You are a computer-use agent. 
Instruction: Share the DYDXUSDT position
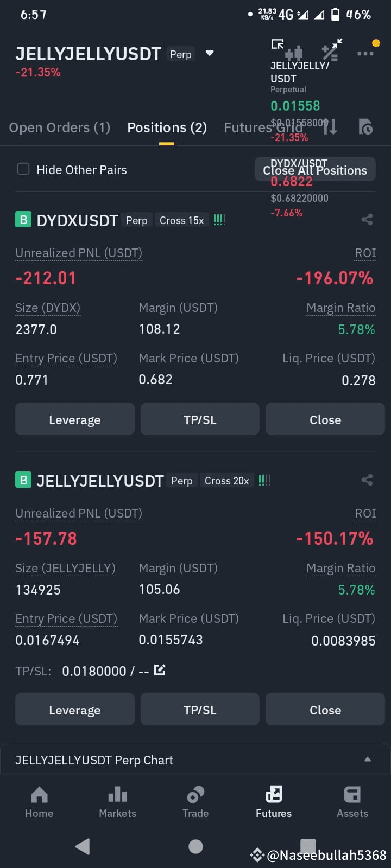[367, 220]
